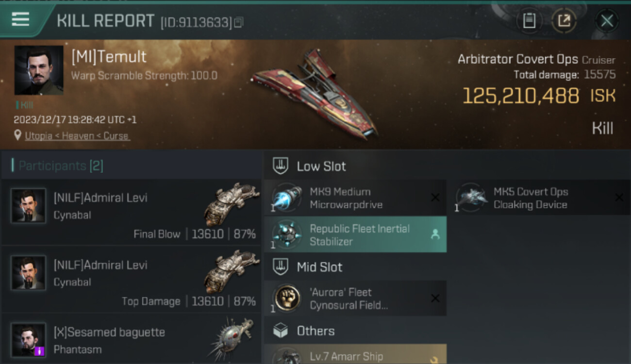The image size is (631, 364).
Task: Open the clipboard report icon
Action: point(529,21)
